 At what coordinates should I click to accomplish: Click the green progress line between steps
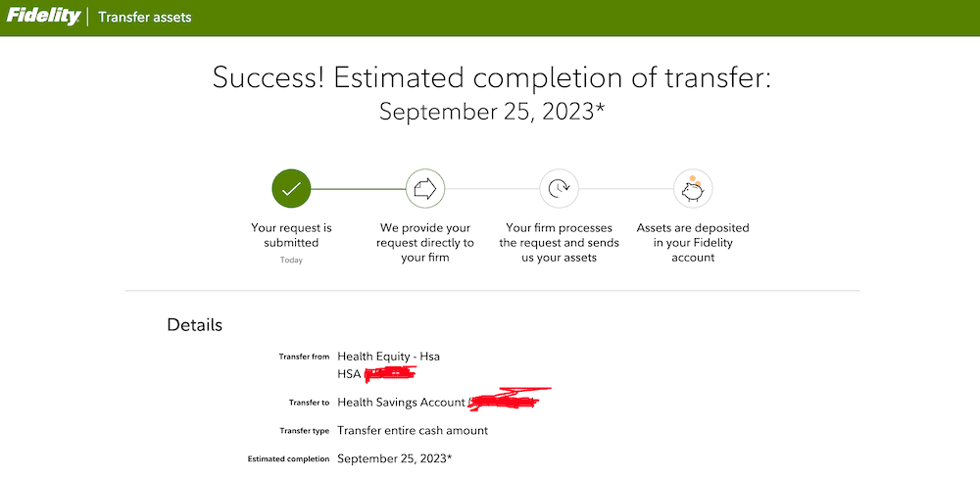click(x=358, y=189)
